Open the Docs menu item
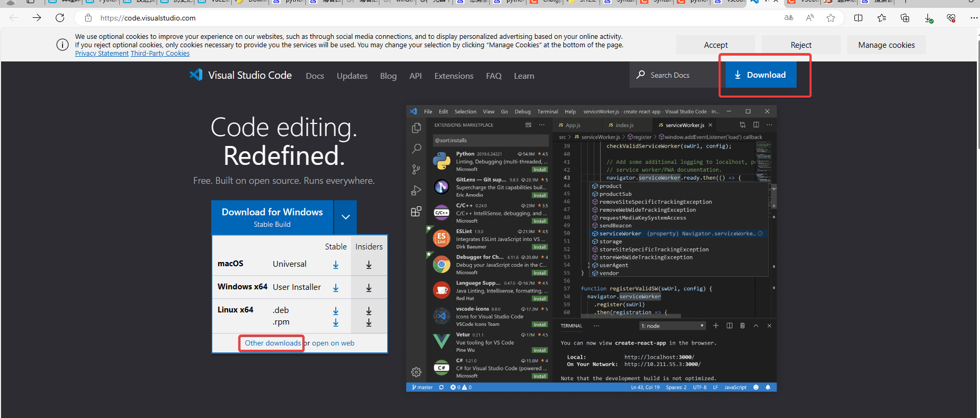This screenshot has width=980, height=418. (315, 76)
